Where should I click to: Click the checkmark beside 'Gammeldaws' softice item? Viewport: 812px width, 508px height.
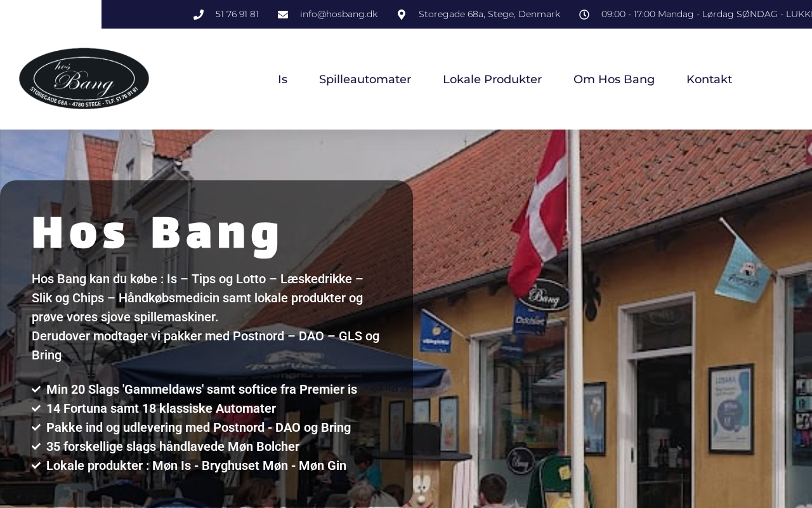pyautogui.click(x=36, y=389)
